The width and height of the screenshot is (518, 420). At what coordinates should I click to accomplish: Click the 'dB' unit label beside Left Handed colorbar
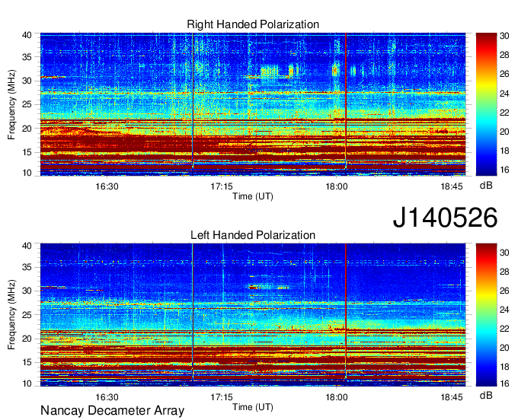click(x=486, y=396)
